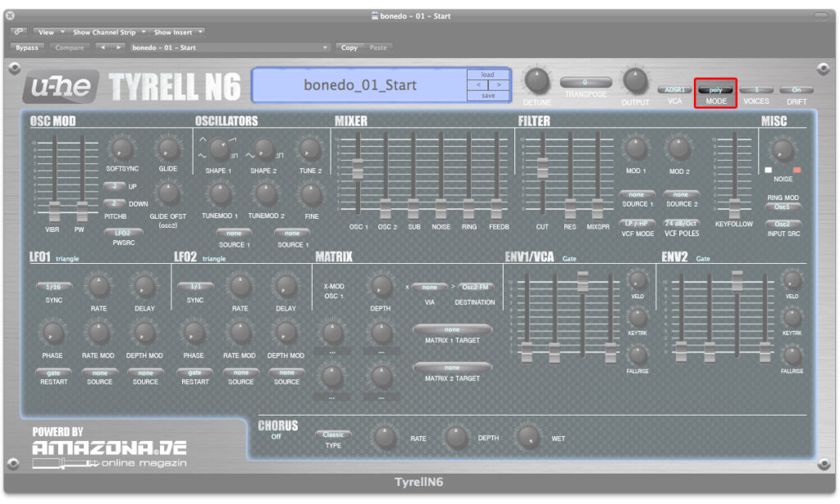Click the filter MOD 2 knob
The height and width of the screenshot is (504, 840).
pos(678,148)
